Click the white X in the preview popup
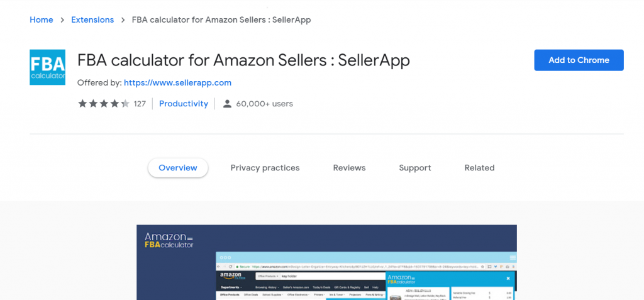The height and width of the screenshot is (300, 644). 508,278
